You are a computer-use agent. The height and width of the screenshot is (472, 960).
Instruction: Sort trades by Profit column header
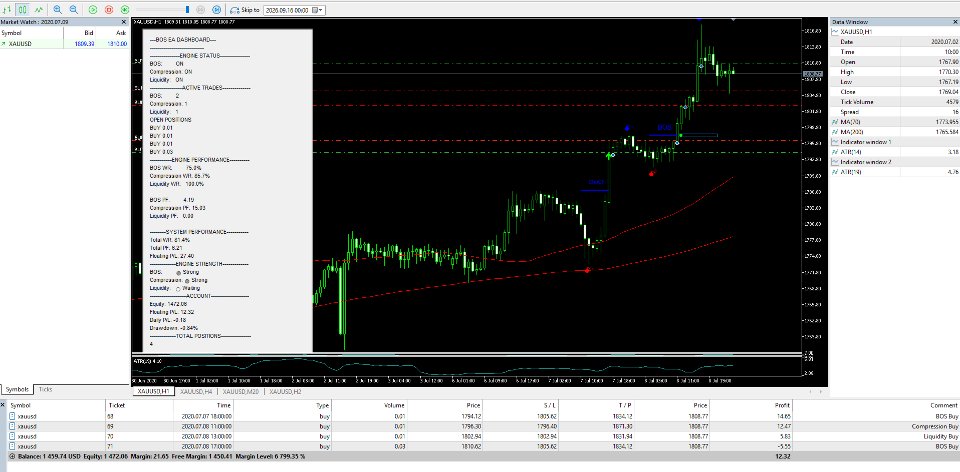[782, 405]
